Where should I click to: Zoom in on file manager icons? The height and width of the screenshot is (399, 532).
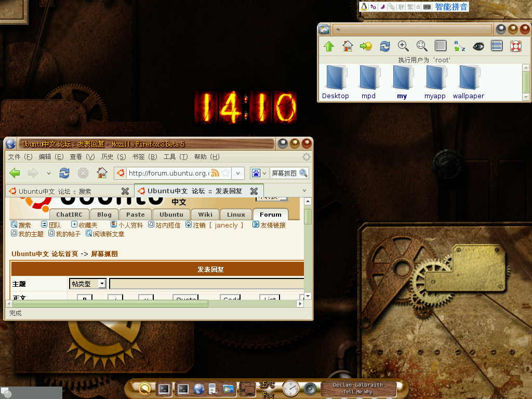point(403,46)
